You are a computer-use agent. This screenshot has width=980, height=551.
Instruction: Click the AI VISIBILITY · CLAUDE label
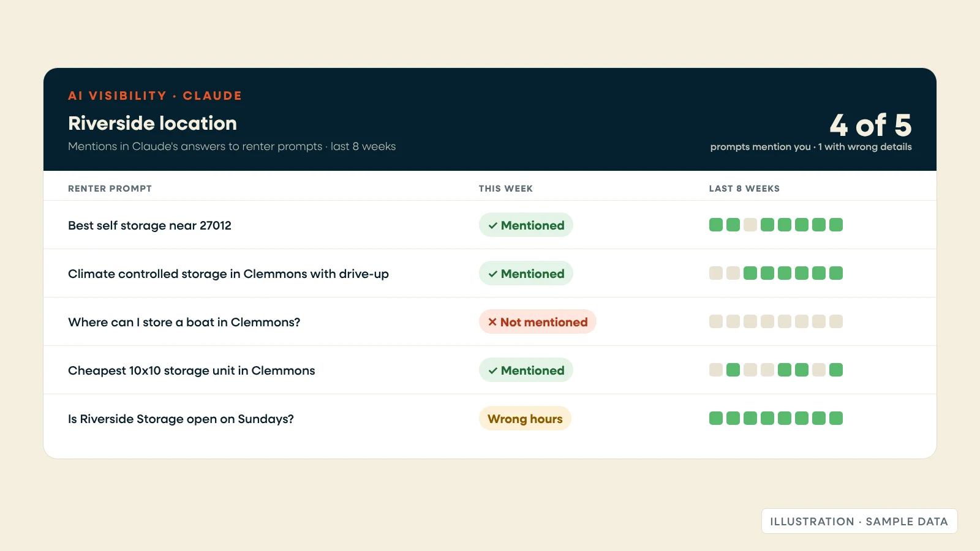coord(155,96)
